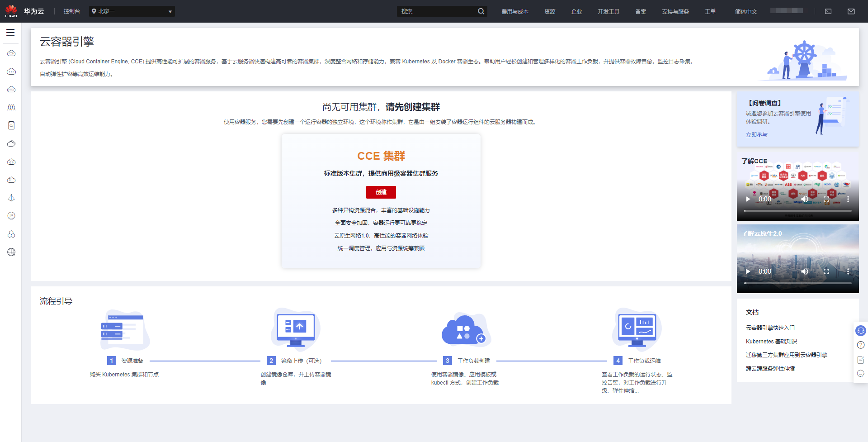The height and width of the screenshot is (442, 868).
Task: Play the 了解云原生2.0 video
Action: tap(748, 271)
